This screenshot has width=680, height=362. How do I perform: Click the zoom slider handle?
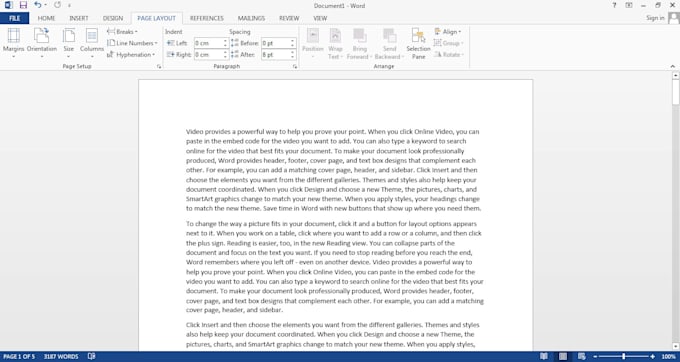point(624,356)
